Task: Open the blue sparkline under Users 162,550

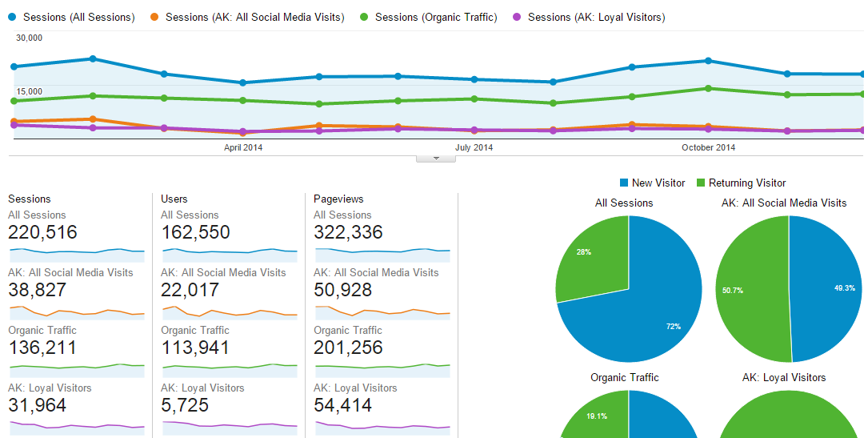Action: (230, 255)
